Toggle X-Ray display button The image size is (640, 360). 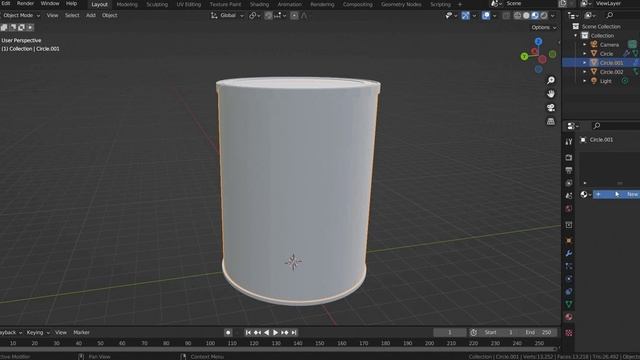(x=506, y=16)
